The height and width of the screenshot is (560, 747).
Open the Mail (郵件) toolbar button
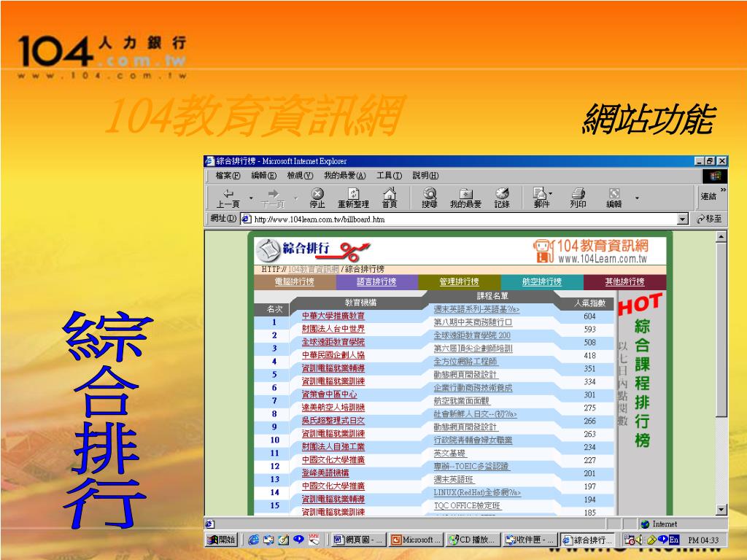pos(542,198)
